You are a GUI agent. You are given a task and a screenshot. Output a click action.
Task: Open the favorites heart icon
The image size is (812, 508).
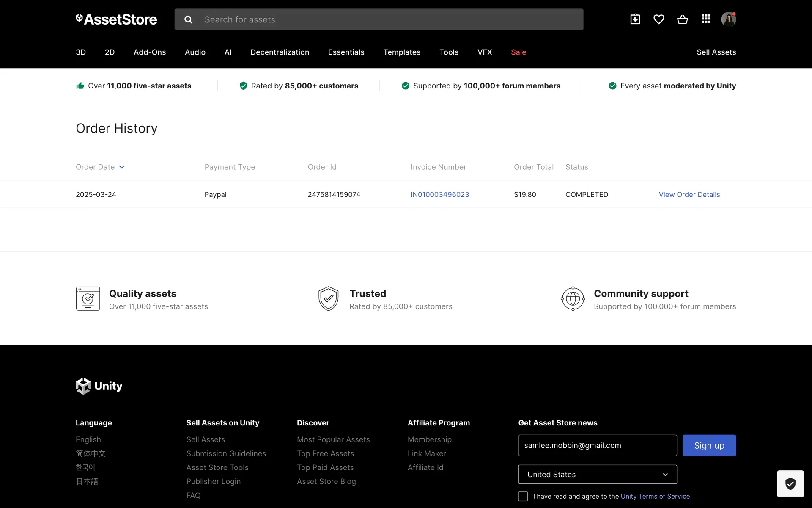click(x=658, y=19)
